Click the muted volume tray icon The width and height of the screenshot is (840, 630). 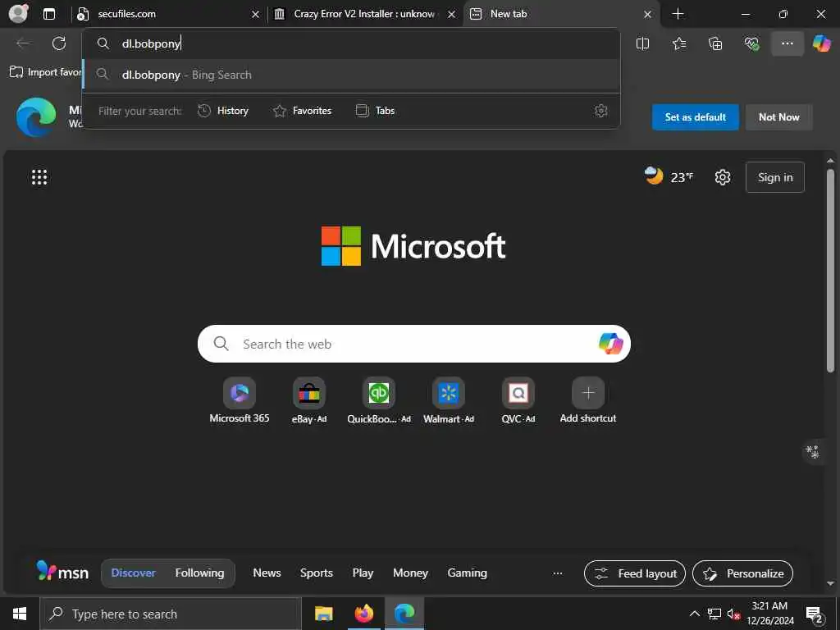(x=733, y=614)
